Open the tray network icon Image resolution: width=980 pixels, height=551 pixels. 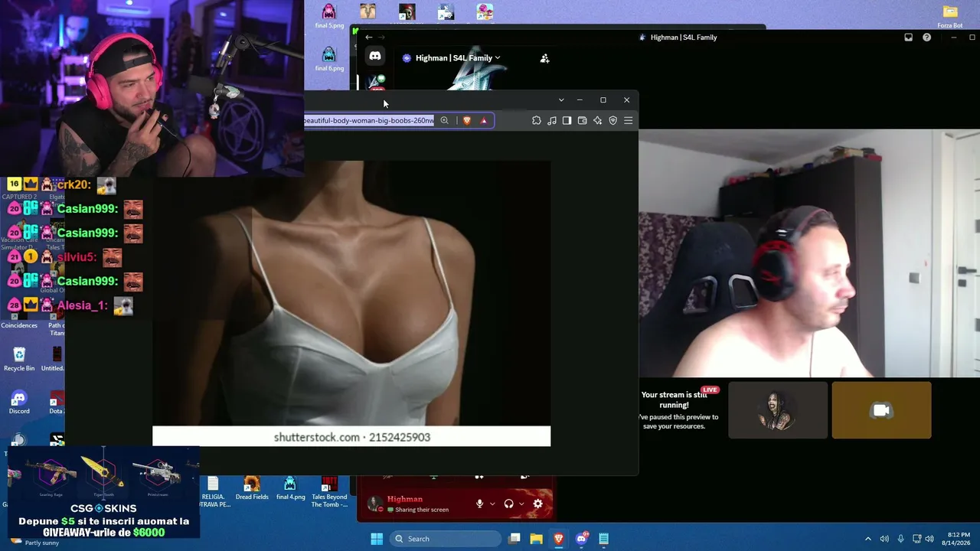pyautogui.click(x=917, y=539)
